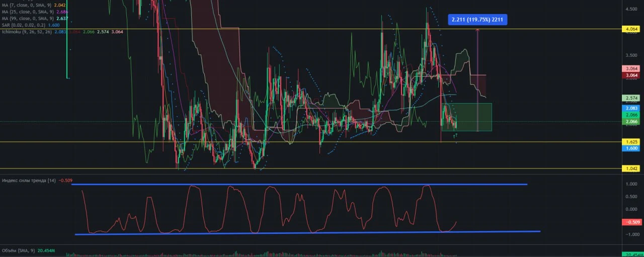The image size is (644, 257).
Task: Click the yellow 4.064 price label
Action: (x=631, y=29)
